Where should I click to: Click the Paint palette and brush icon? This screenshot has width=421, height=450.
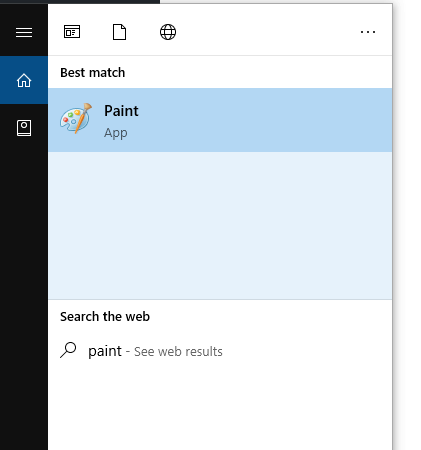point(76,119)
